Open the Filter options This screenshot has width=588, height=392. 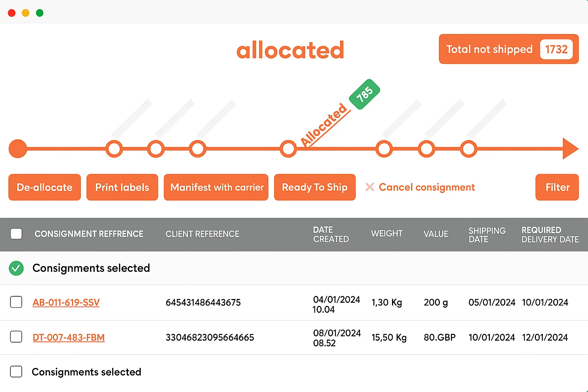tap(557, 187)
